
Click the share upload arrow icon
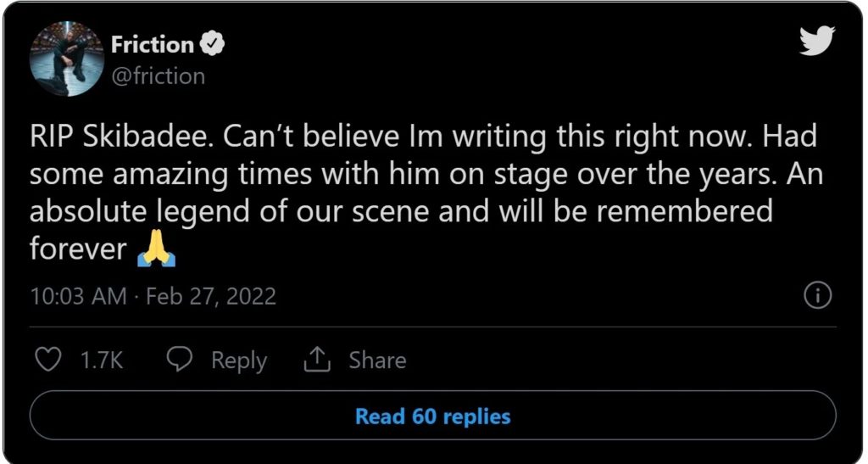pos(316,360)
